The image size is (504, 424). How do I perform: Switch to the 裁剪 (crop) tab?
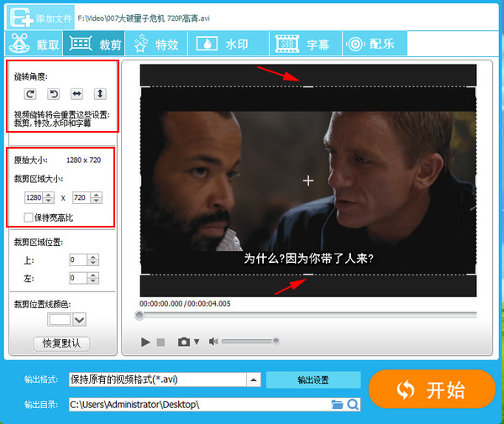coord(94,44)
